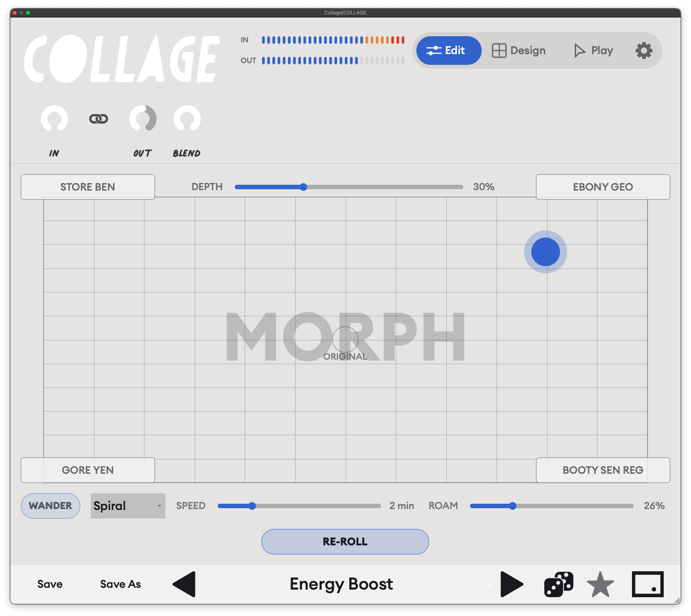Toggle the WANDER mode button
The image size is (691, 616).
[51, 506]
